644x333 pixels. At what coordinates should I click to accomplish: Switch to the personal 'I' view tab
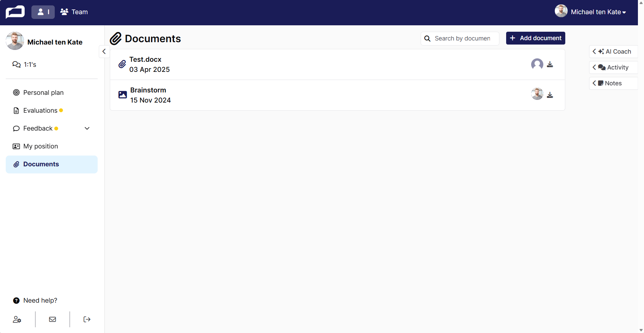click(43, 12)
